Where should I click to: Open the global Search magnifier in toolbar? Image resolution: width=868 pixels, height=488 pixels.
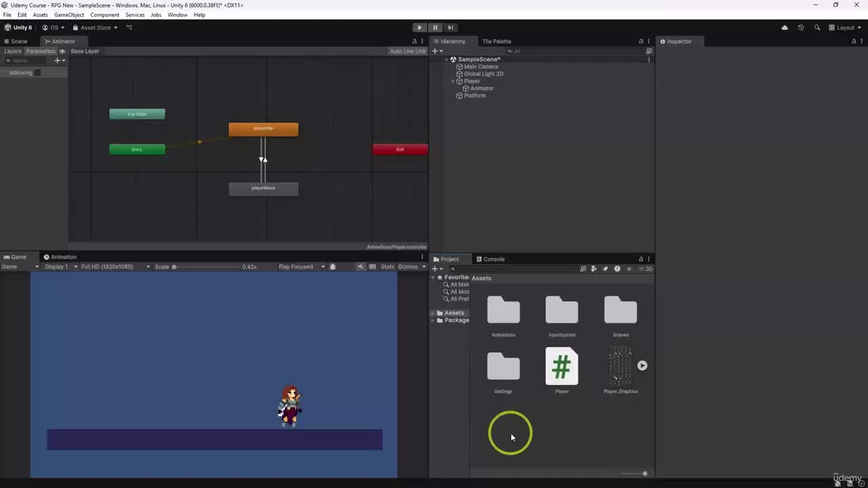817,28
